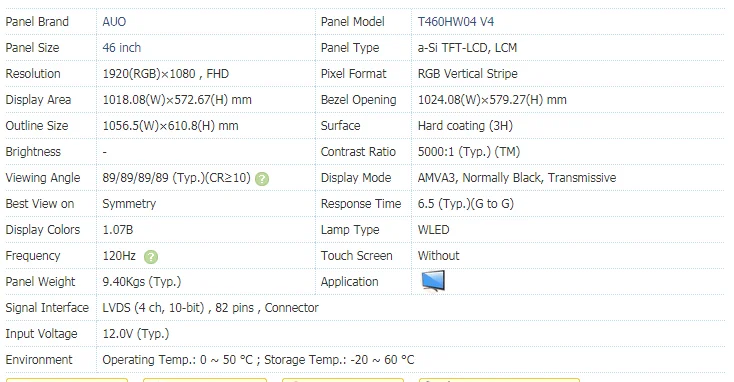Click the LVDS signal interface value
734x382 pixels.
point(210,308)
